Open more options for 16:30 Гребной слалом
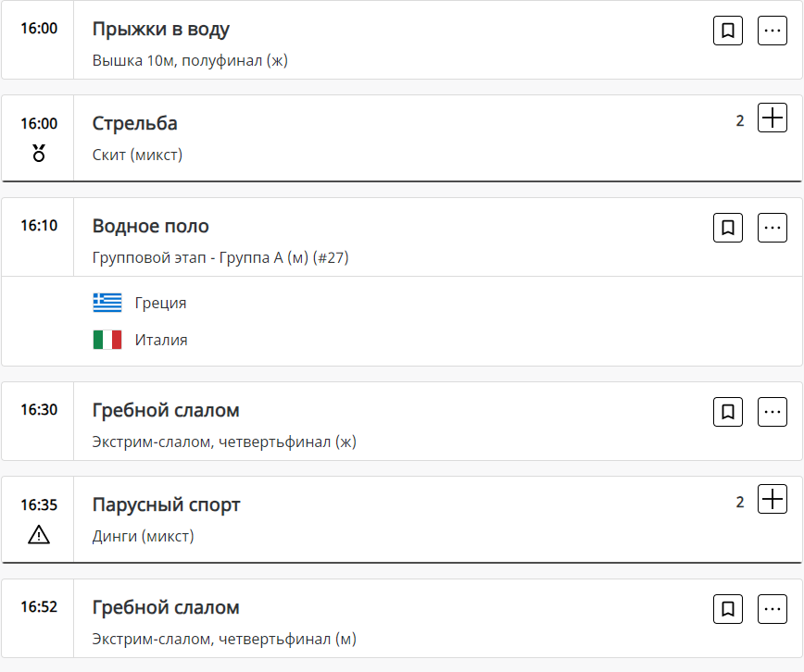Screen dimensions: 804x672 click(773, 411)
